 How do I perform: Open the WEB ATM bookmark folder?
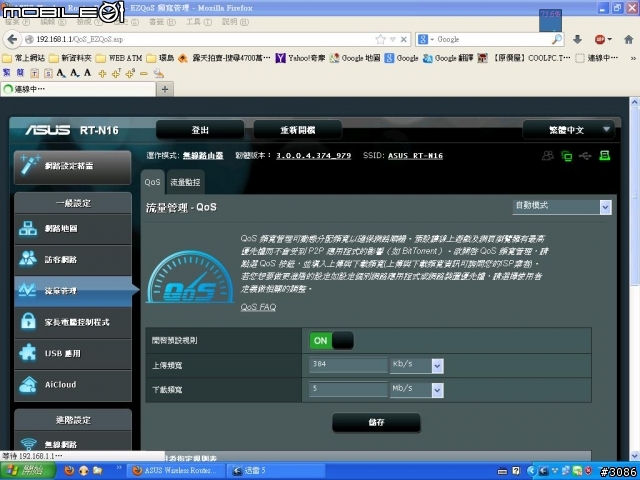point(119,58)
